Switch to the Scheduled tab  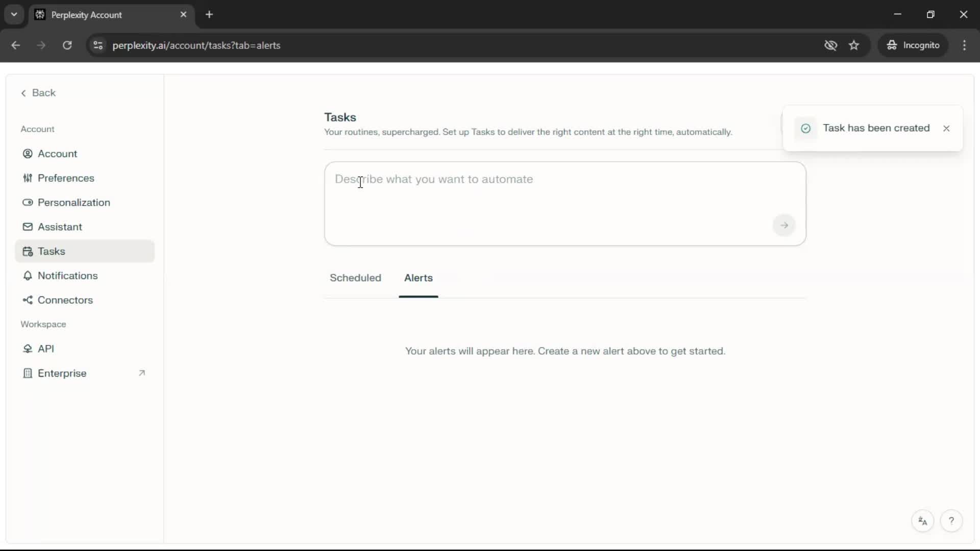[355, 278]
